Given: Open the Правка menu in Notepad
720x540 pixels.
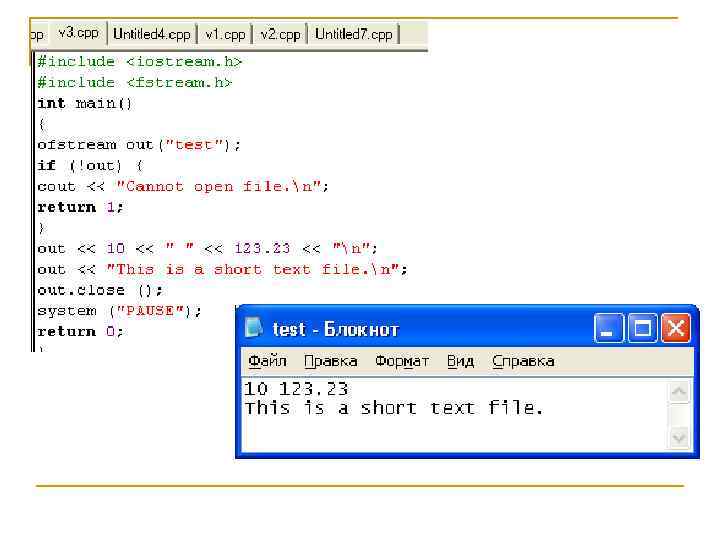Looking at the screenshot, I should pyautogui.click(x=331, y=361).
